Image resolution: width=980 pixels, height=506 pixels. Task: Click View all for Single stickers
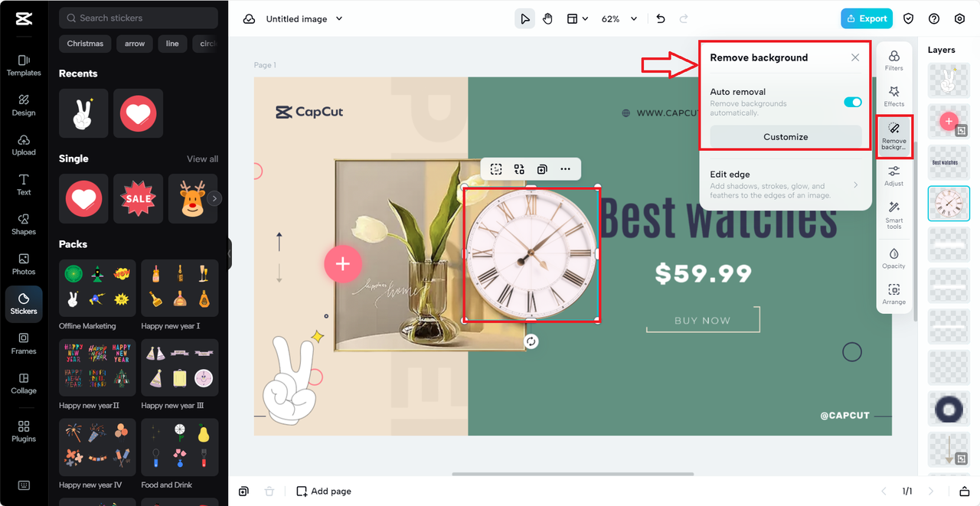[202, 159]
